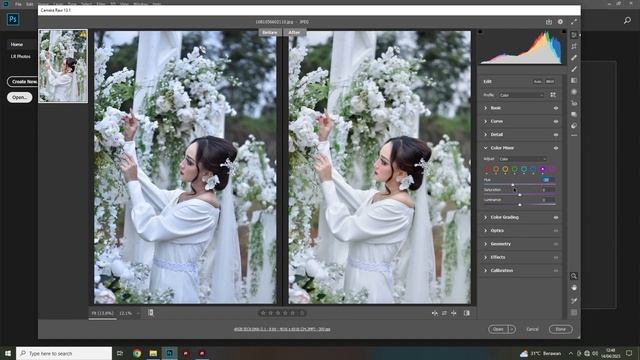Toggle Color Grading panel visibility eye

556,218
